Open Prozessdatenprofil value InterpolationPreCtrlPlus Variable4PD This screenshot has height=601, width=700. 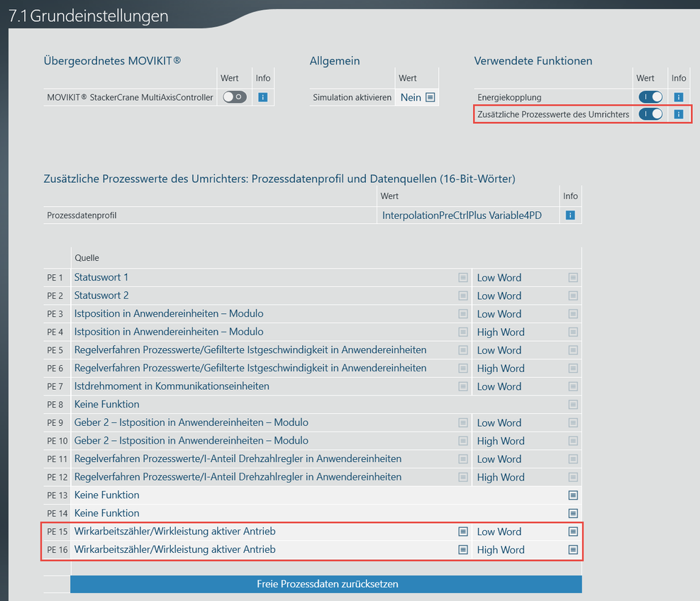tap(461, 215)
